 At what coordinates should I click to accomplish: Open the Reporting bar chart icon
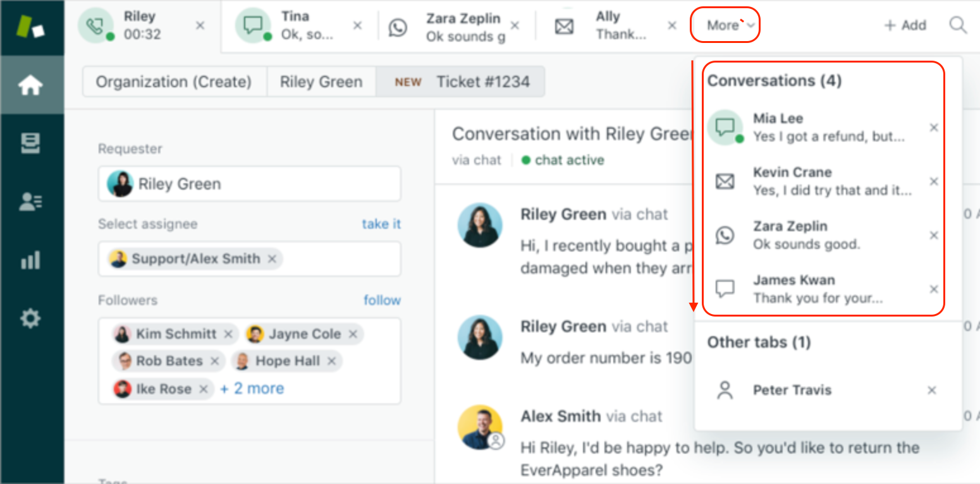click(31, 260)
